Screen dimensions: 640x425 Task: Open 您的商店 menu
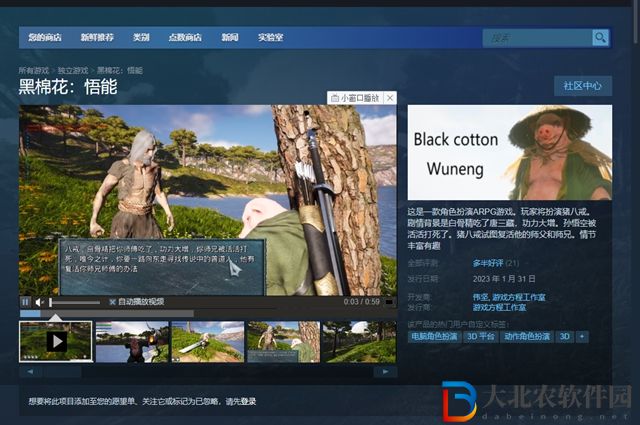pyautogui.click(x=45, y=38)
